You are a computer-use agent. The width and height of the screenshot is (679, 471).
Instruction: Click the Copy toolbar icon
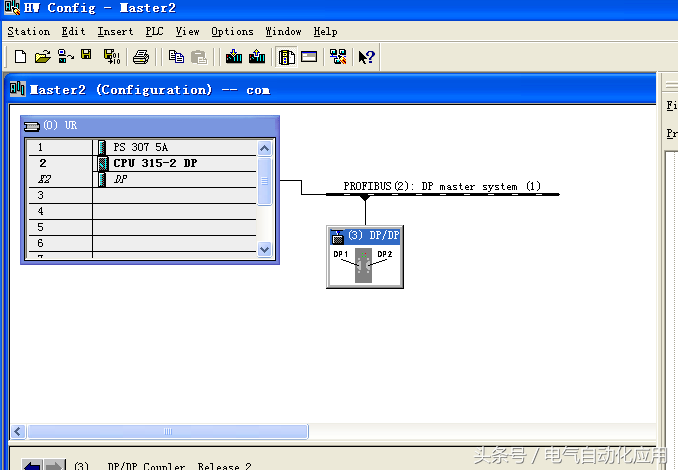click(x=176, y=57)
